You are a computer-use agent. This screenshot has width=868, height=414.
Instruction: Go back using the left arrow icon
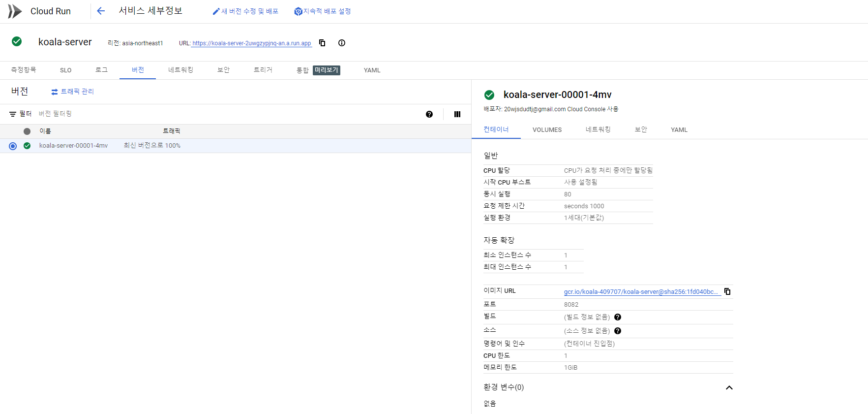tap(101, 11)
